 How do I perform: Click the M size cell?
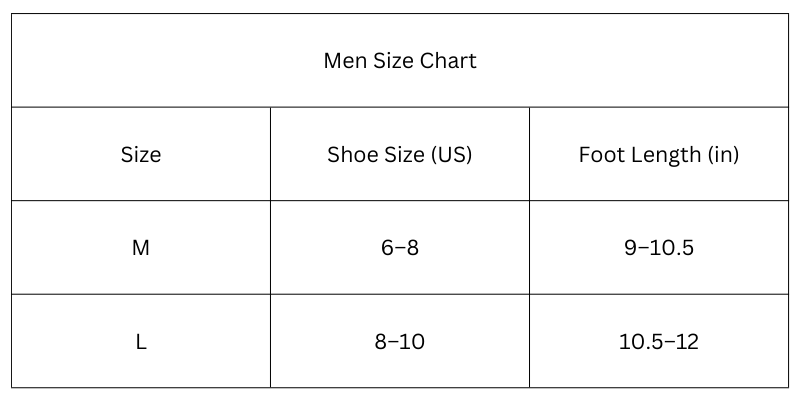[141, 247]
